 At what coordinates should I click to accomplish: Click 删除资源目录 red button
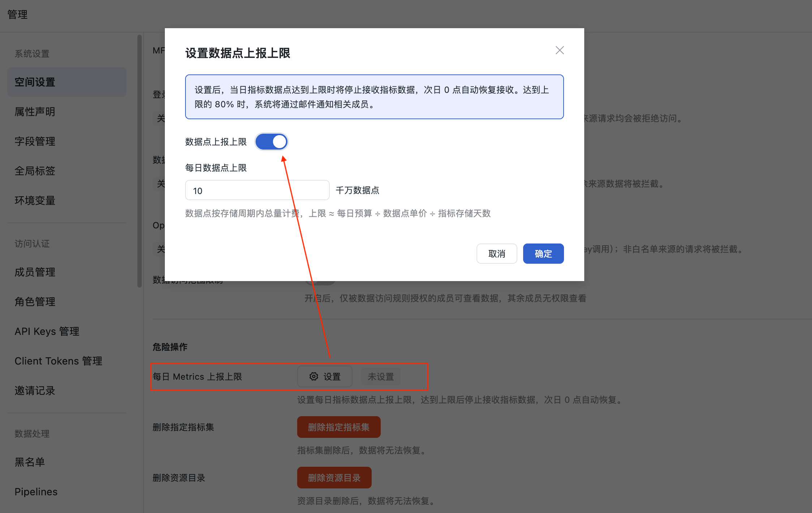click(x=334, y=478)
